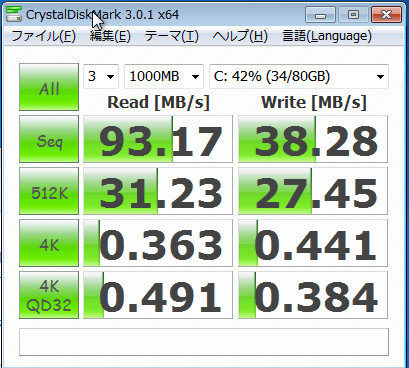Viewport: 409px width, 368px height.
Task: Start the Seq benchmark test
Action: (49, 139)
